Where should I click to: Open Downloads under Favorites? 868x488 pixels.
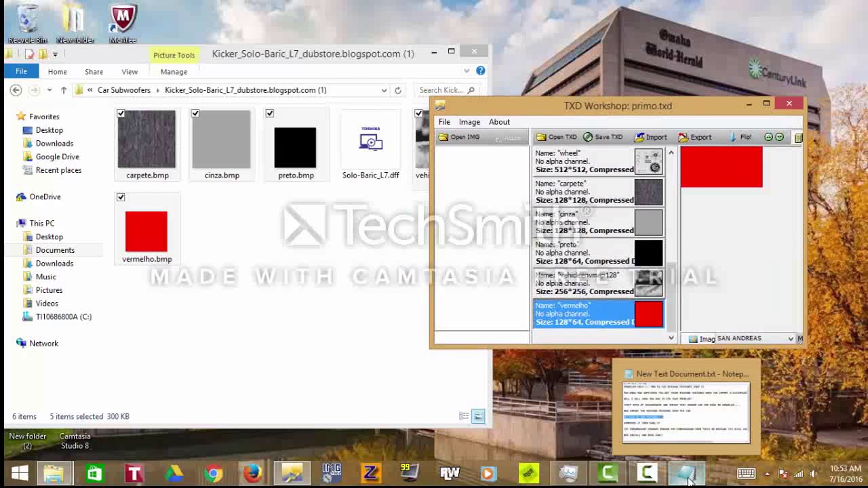tap(54, 143)
